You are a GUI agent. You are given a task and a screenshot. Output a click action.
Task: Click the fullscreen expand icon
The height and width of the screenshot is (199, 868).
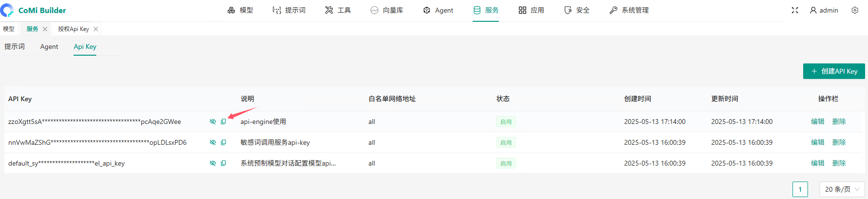click(794, 10)
